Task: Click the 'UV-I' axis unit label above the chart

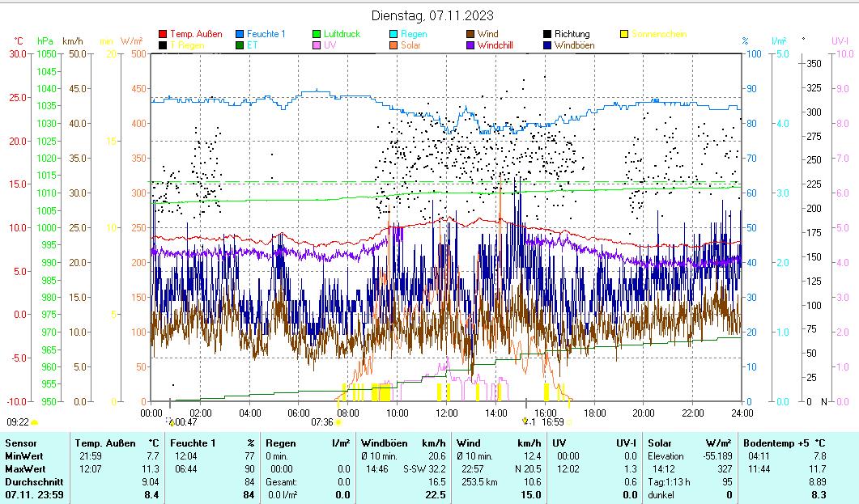Action: [840, 41]
